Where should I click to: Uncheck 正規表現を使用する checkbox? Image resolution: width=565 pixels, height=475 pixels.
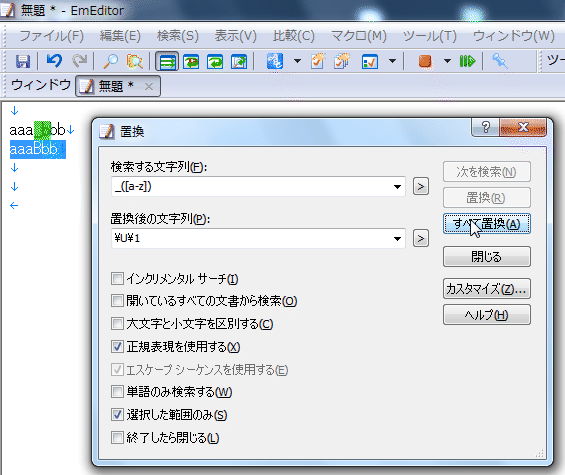pos(117,346)
